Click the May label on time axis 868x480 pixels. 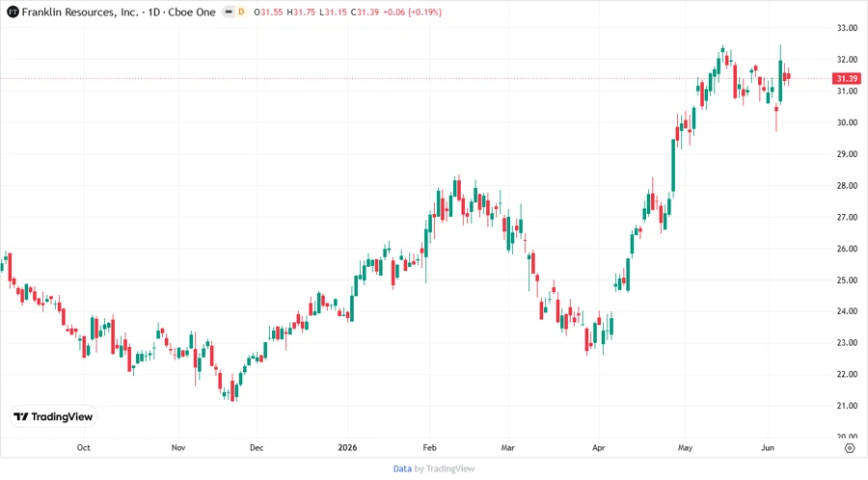coord(686,448)
